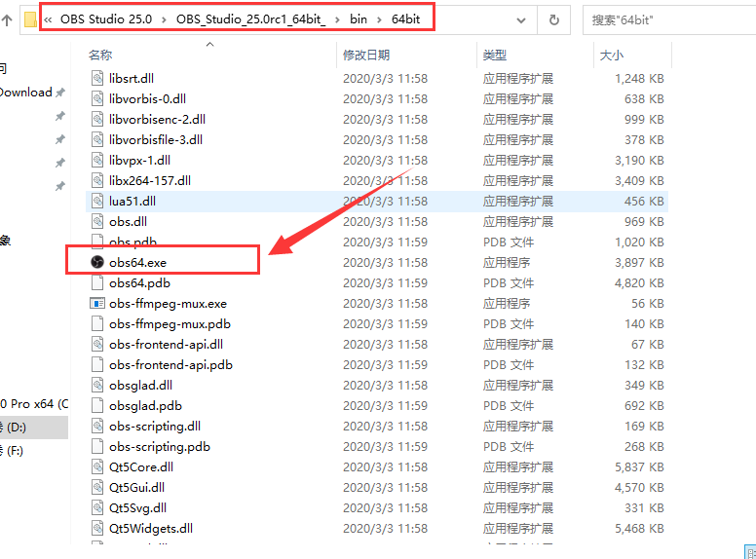Expand the arrow after bin breadcrumb
The height and width of the screenshot is (559, 756).
(379, 19)
